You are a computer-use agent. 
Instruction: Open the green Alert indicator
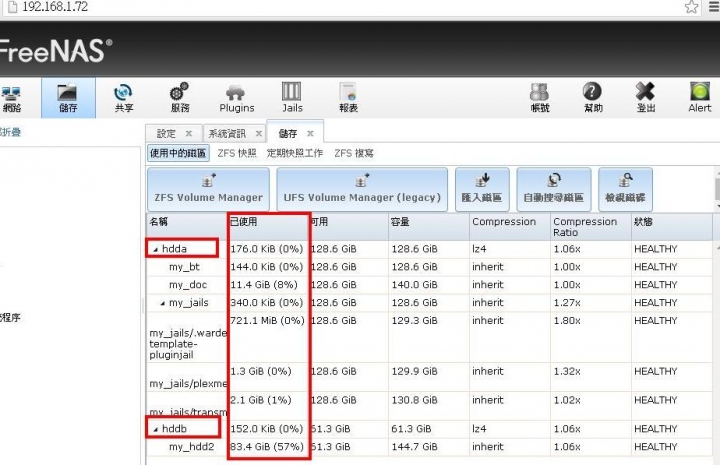(x=699, y=91)
